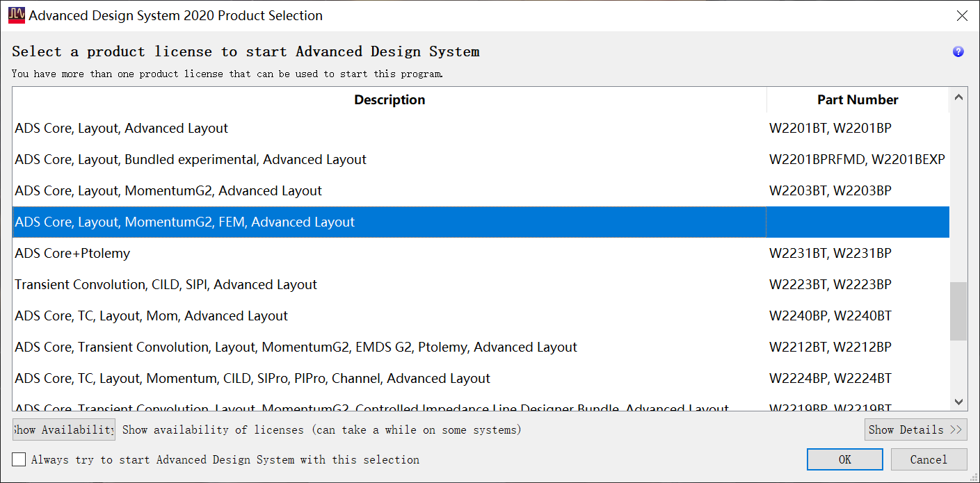Image resolution: width=980 pixels, height=483 pixels.
Task: Enable Always try to start with this selection
Action: (19, 459)
